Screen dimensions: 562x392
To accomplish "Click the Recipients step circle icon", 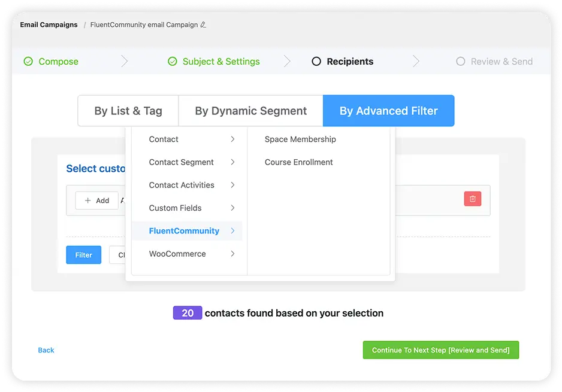I will coord(316,62).
